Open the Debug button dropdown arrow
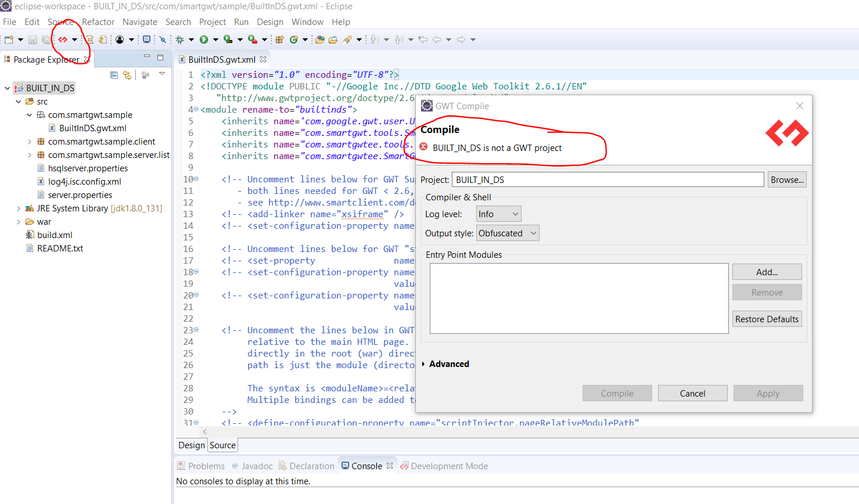The width and height of the screenshot is (859, 504). (191, 39)
